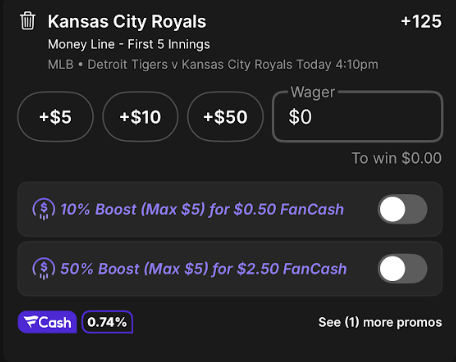Image resolution: width=456 pixels, height=362 pixels.
Task: Click the 50% Boost (Max $5) promo text
Action: coord(203,269)
